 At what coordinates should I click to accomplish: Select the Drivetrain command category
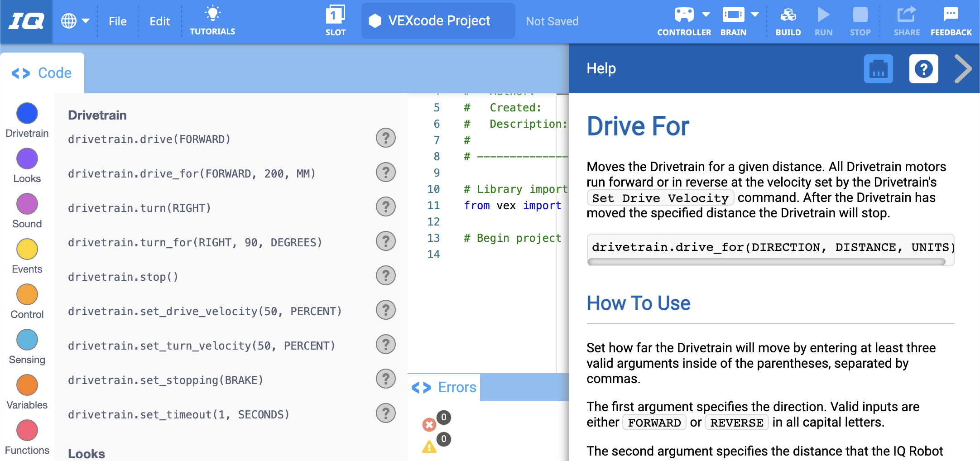[x=27, y=113]
